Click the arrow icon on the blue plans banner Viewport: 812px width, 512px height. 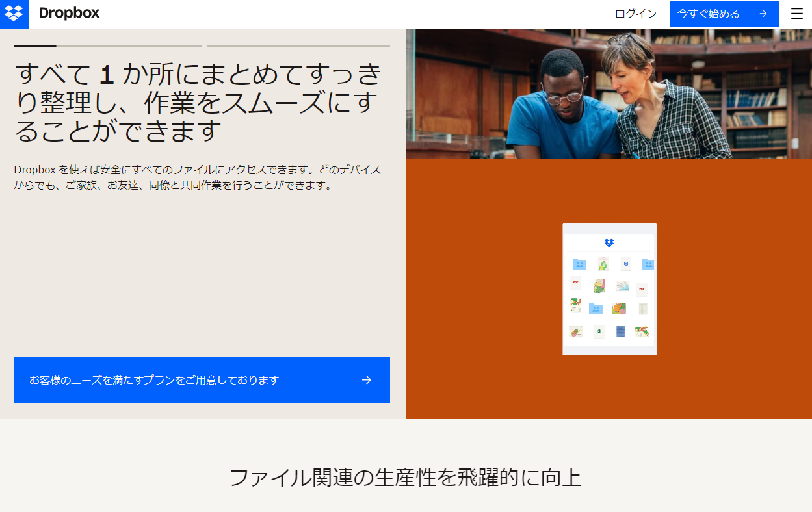[x=366, y=380]
